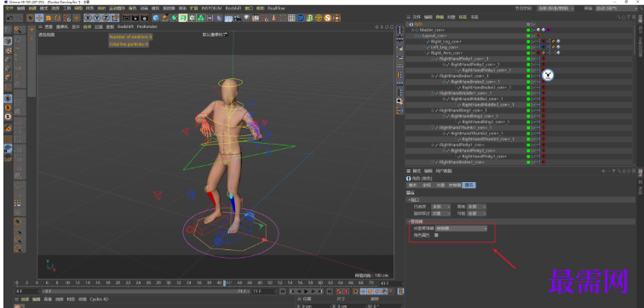Image resolution: width=644 pixels, height=308 pixels.
Task: Open the 已选择 dropdown
Action: pos(440,207)
